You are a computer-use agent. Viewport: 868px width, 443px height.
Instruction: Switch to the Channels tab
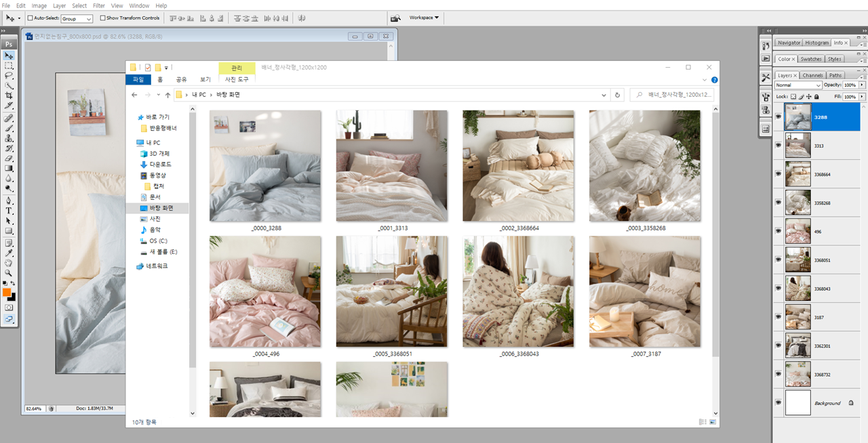click(x=812, y=75)
